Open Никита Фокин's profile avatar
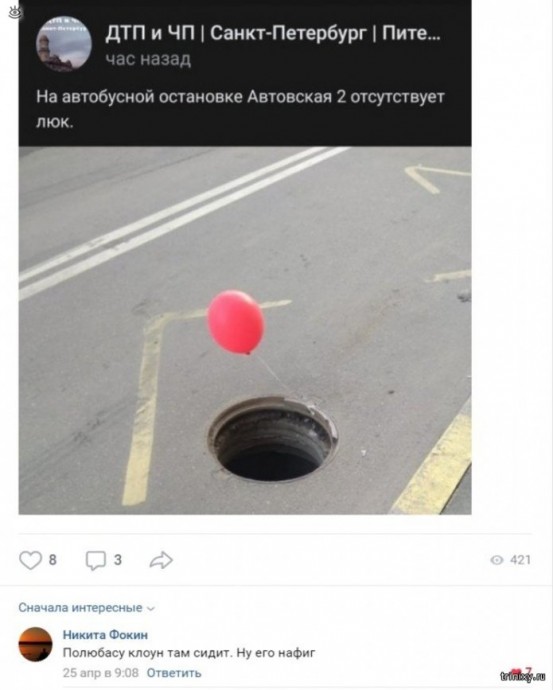This screenshot has height=690, width=553. tap(35, 644)
